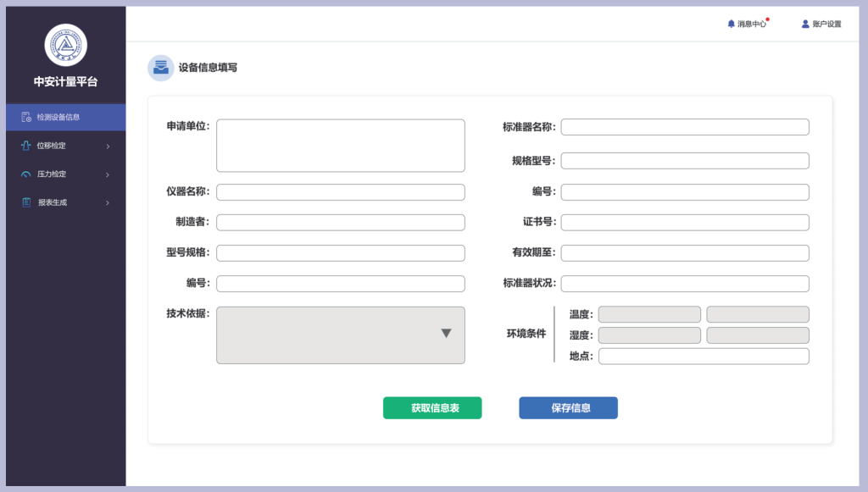The width and height of the screenshot is (868, 492).
Task: Select the 检测设备信息 menu item
Action: (66, 117)
